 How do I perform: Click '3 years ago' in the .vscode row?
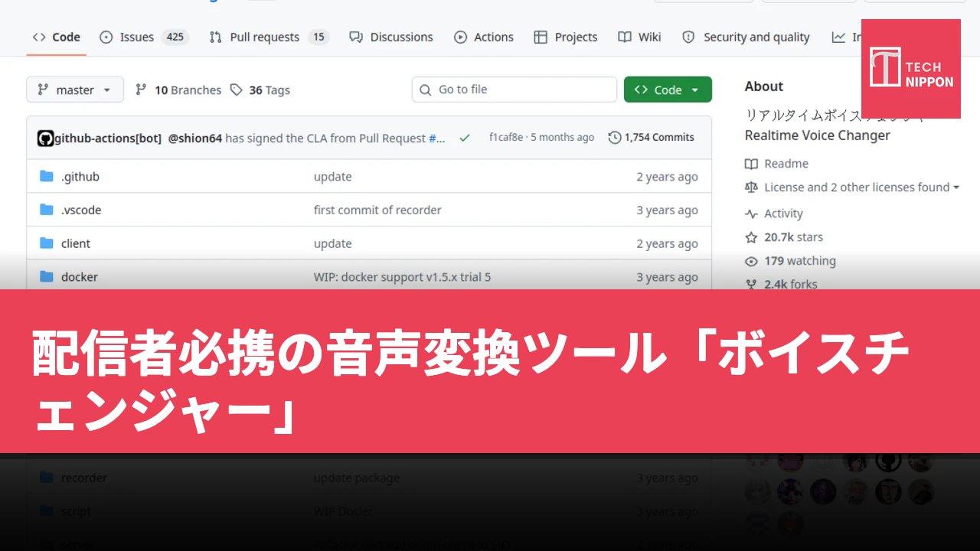coord(668,210)
